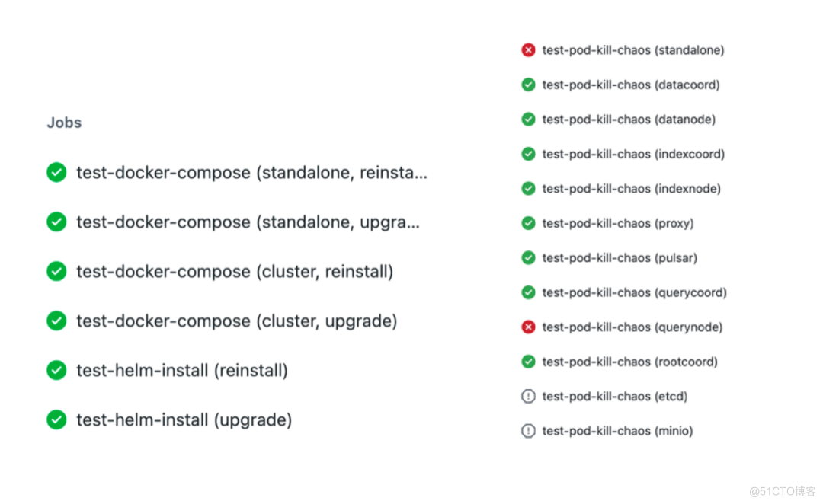Click the red failure icon beside test-pod-kill-chaos (standalone)

pos(528,49)
